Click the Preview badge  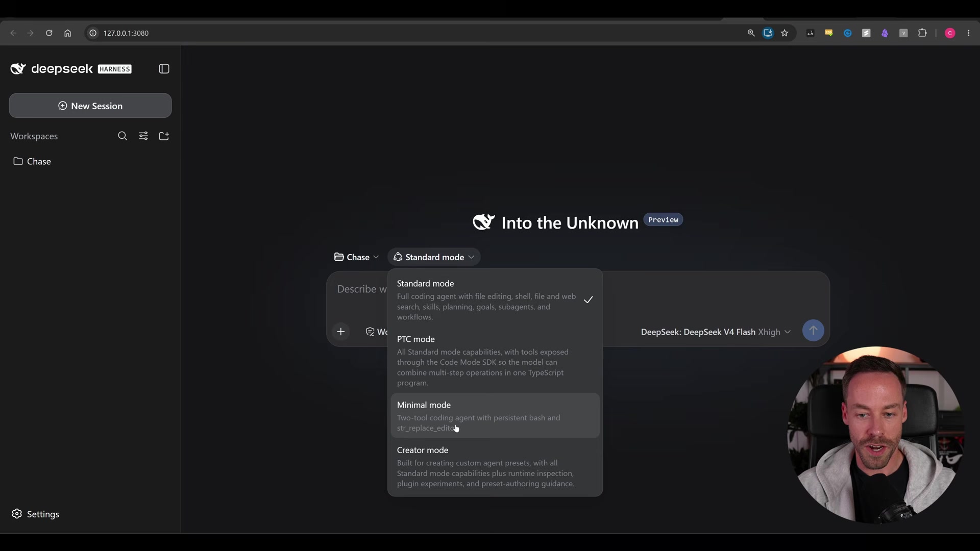663,220
